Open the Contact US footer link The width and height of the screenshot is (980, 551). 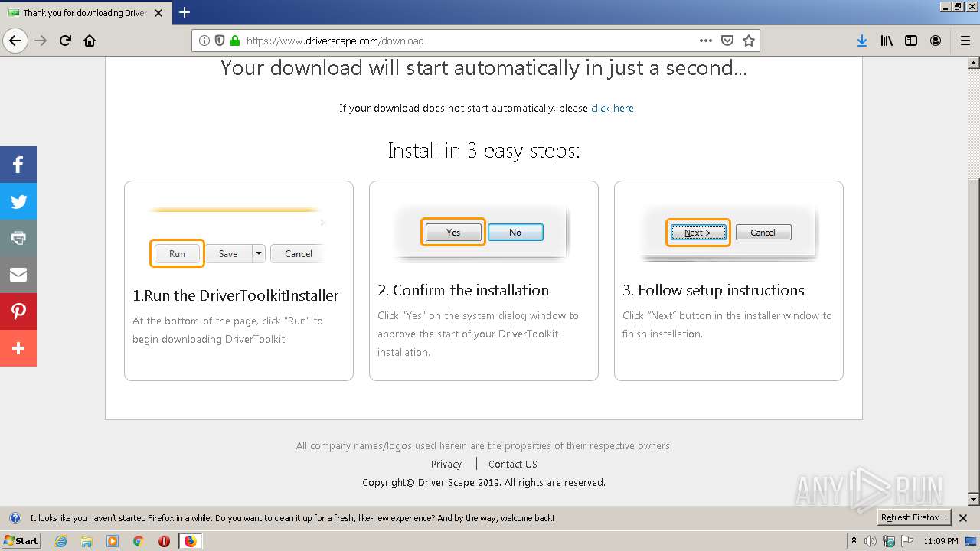[x=513, y=464]
